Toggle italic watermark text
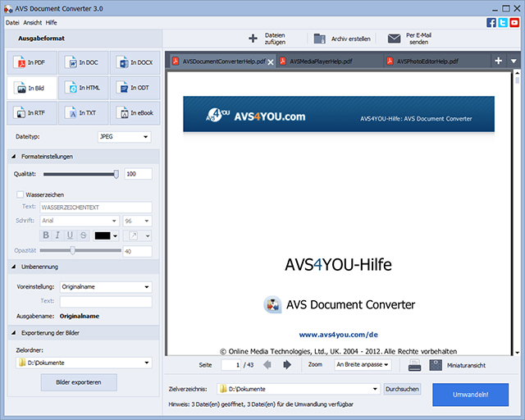The width and height of the screenshot is (525, 420). 57,235
